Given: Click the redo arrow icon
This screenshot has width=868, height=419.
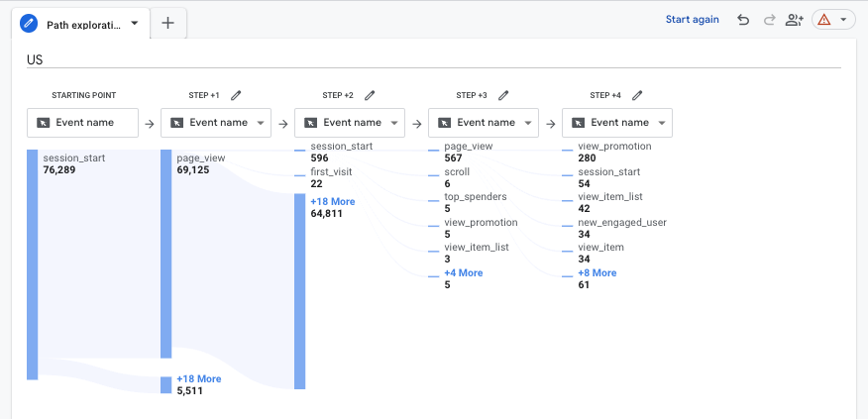Looking at the screenshot, I should pos(769,20).
